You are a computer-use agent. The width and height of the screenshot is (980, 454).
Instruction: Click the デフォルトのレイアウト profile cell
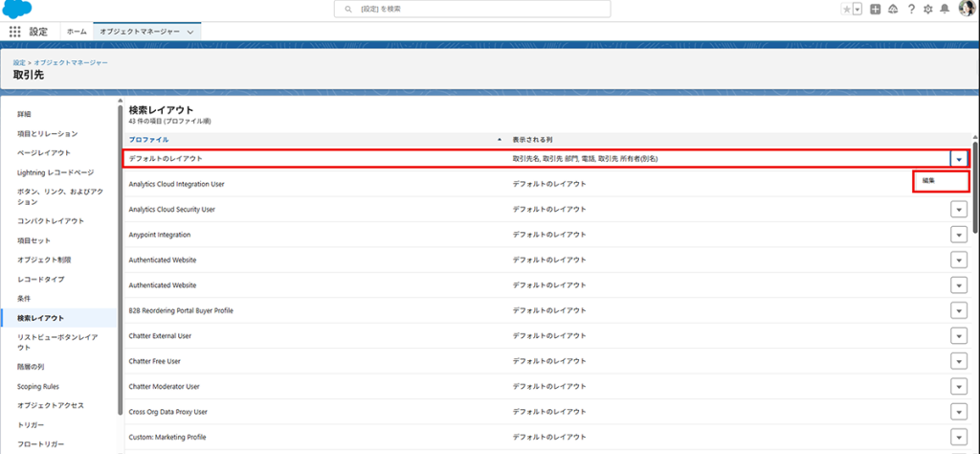[166, 159]
